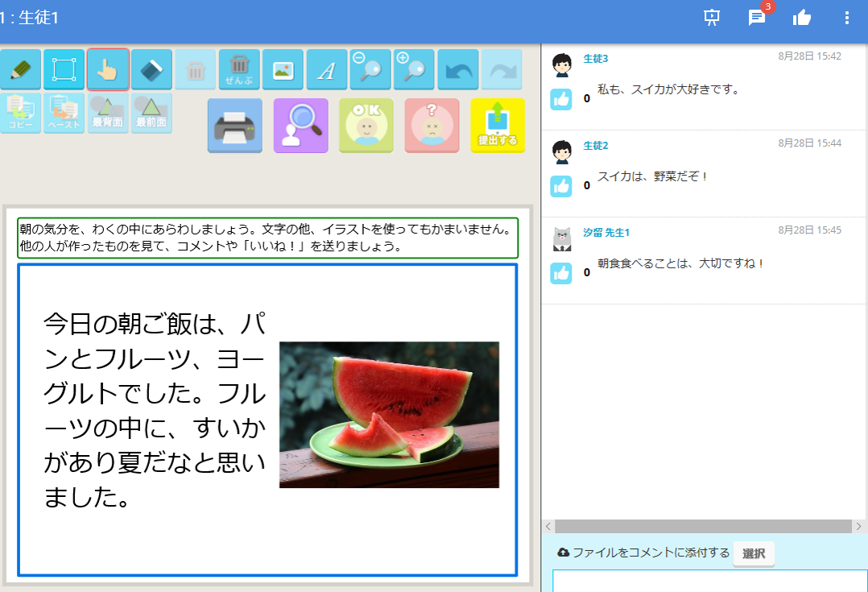868x592 pixels.
Task: Click the greyed-out single trash icon
Action: tap(196, 70)
